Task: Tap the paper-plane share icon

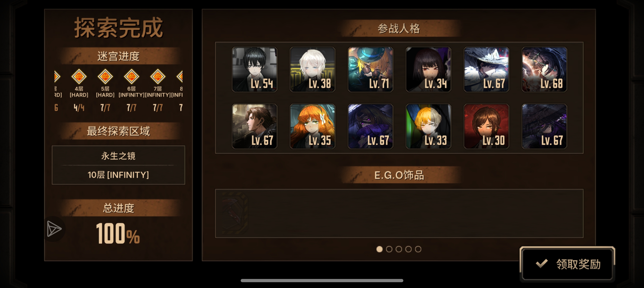Action: [54, 229]
